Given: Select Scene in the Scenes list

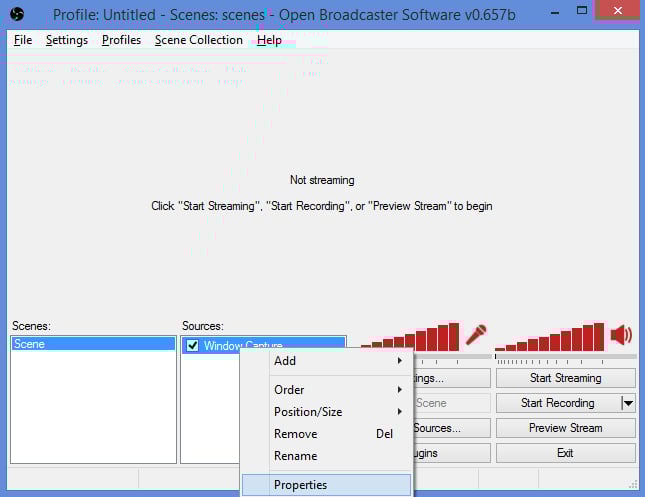Looking at the screenshot, I should tap(93, 344).
